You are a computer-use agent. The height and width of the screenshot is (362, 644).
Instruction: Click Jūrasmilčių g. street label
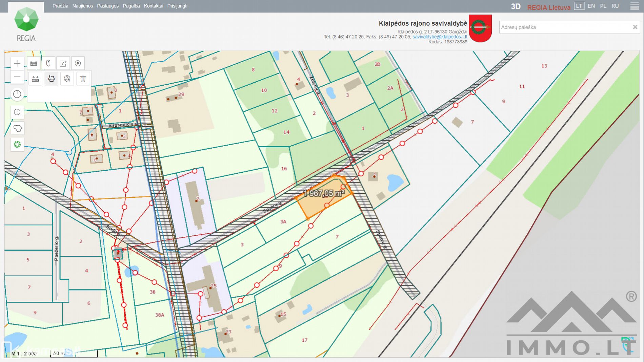coord(122,125)
